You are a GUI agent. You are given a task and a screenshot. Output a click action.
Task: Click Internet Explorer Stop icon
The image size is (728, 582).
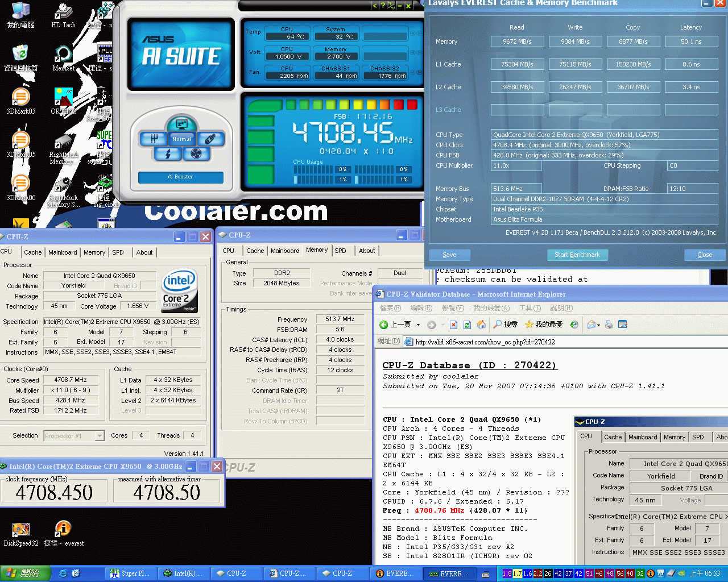click(x=453, y=325)
